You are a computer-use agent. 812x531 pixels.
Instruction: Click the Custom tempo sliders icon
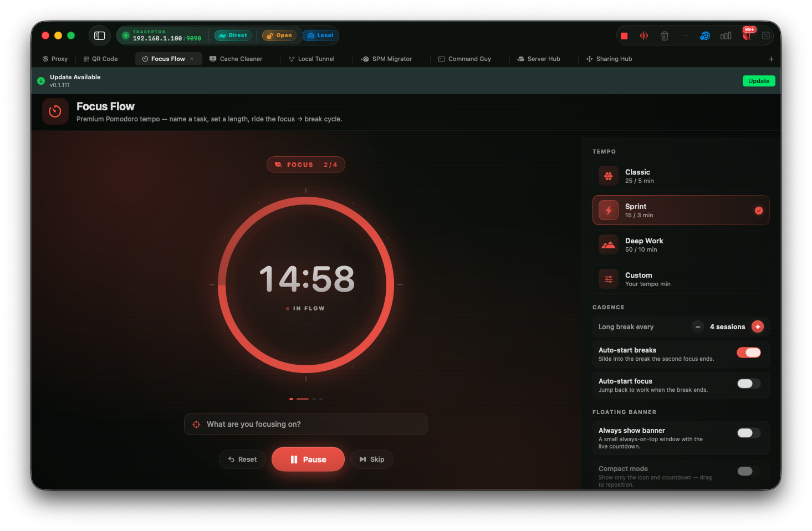609,279
